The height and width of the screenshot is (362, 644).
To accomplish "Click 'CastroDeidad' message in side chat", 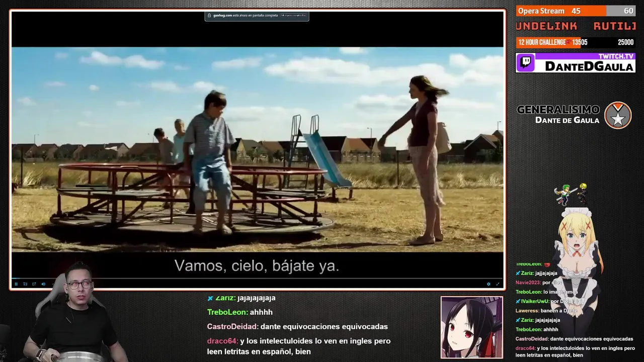I will (574, 339).
